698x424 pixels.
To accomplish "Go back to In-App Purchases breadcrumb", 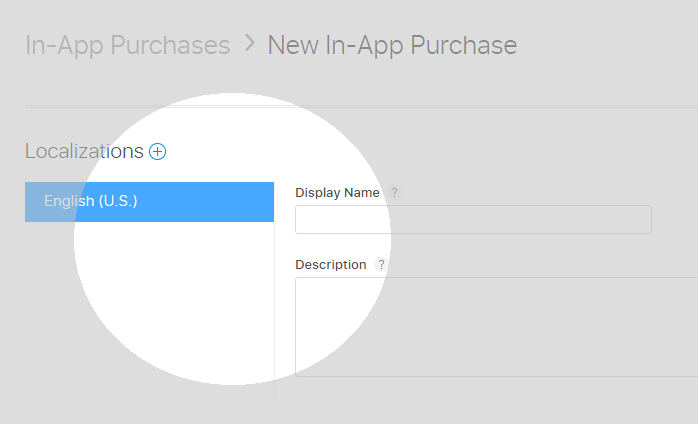I will [127, 45].
